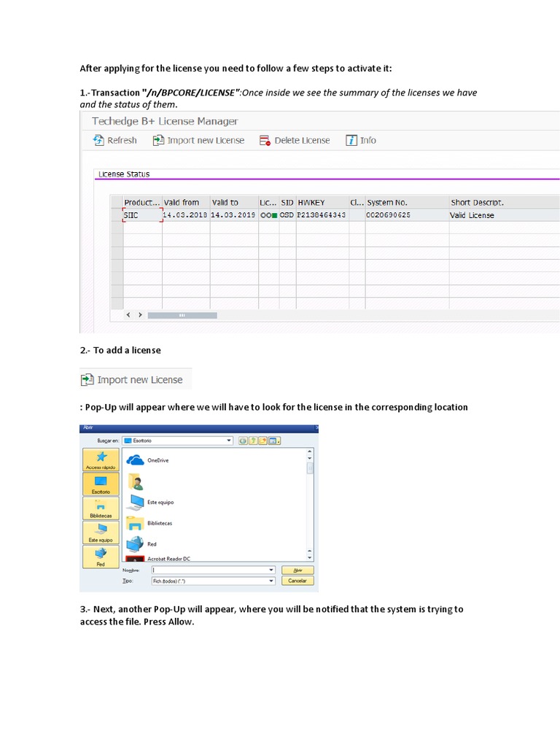The image size is (560, 747).
Task: Select Bibliotecas in the file dialog sidebar
Action: point(101,508)
